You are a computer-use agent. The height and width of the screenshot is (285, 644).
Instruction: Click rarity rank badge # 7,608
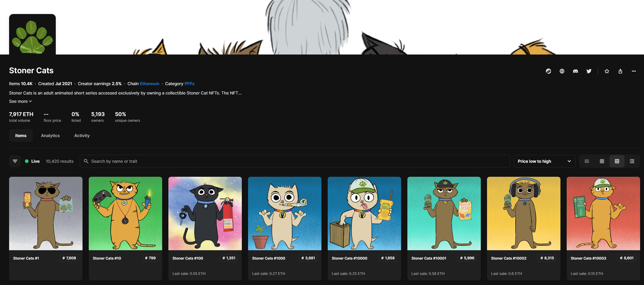coord(69,258)
